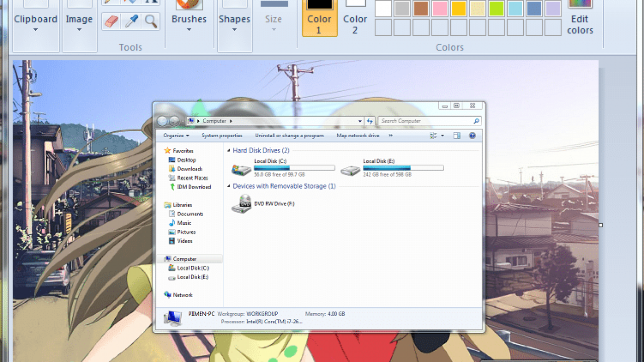
Task: Select Local Disk (C:) in the sidebar
Action: [189, 268]
